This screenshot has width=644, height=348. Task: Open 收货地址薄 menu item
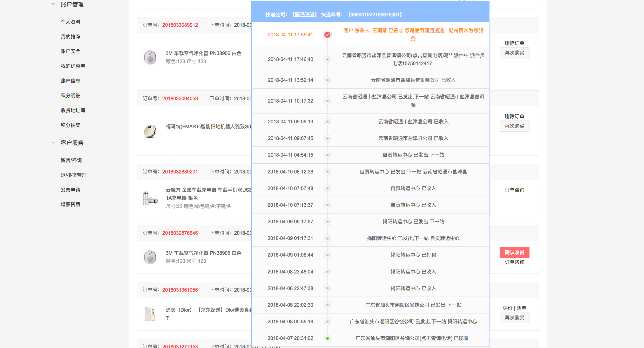pos(73,110)
